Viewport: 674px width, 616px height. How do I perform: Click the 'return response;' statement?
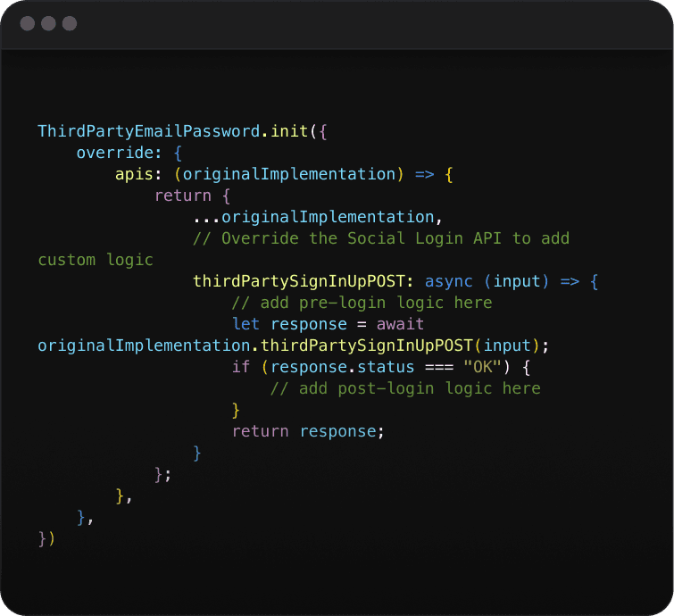click(308, 431)
